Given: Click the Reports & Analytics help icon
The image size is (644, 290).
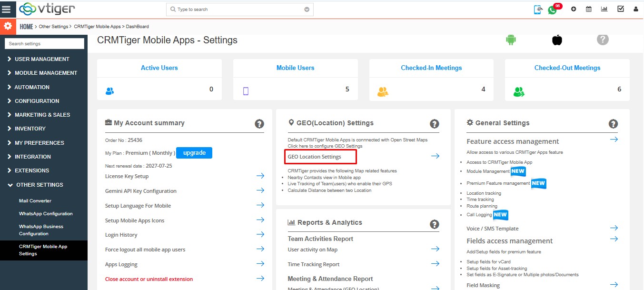Looking at the screenshot, I should (435, 224).
